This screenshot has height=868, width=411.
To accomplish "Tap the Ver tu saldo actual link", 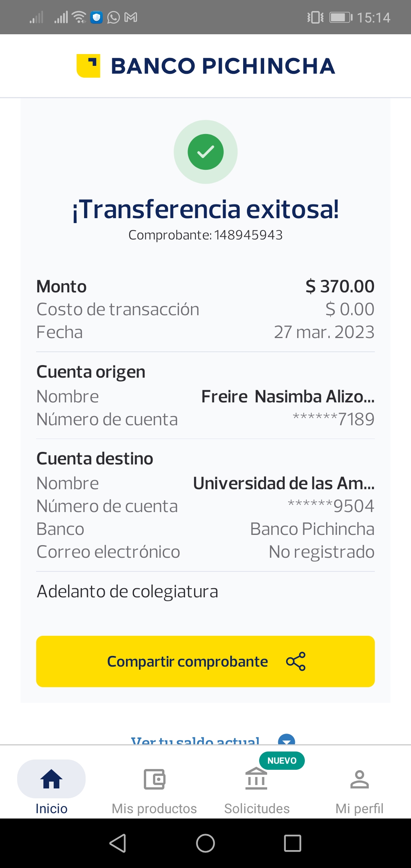I will (x=195, y=741).
